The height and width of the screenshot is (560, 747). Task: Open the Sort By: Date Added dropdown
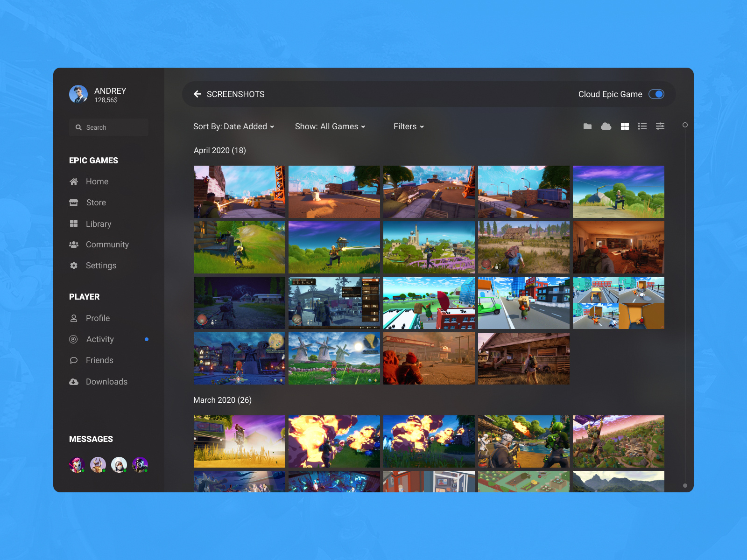click(x=233, y=126)
